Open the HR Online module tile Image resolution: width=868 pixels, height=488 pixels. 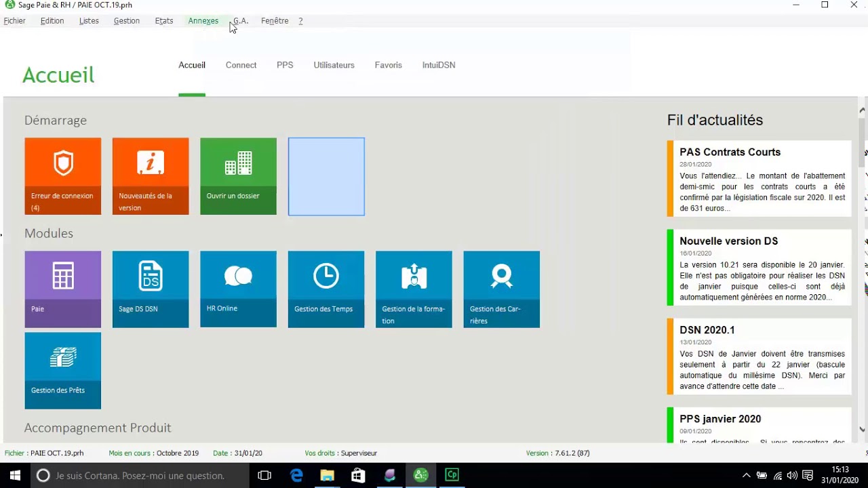click(x=238, y=289)
